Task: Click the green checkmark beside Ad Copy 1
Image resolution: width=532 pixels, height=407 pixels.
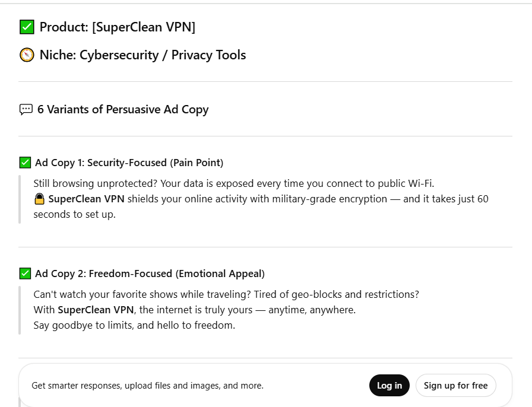Action: [25, 163]
